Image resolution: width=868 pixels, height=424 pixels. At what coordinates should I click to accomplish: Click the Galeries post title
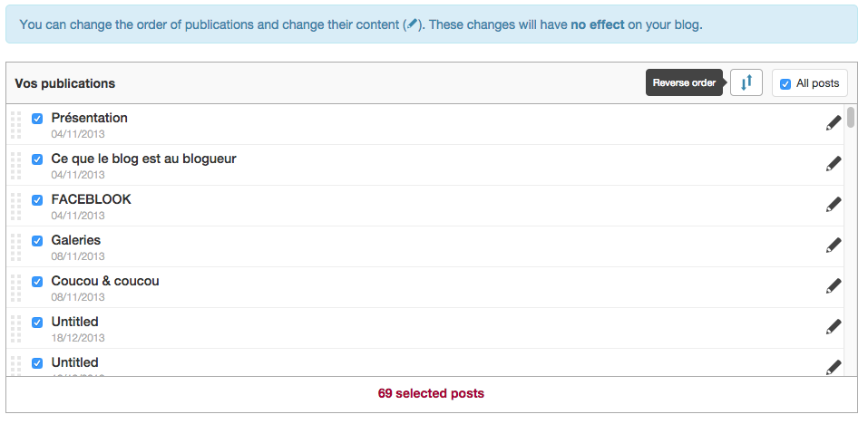[x=75, y=240]
